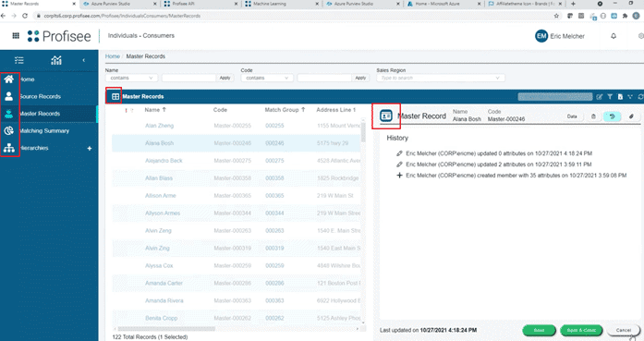Click the Code filter text input

tap(324, 78)
